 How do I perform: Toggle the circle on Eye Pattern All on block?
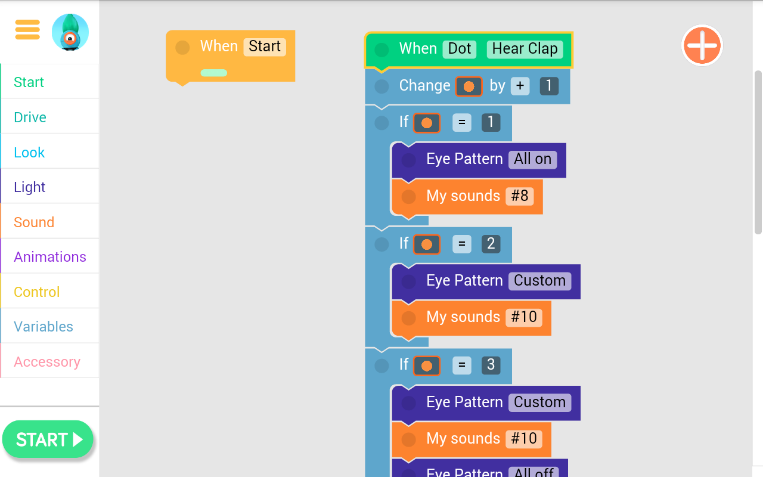pyautogui.click(x=409, y=160)
